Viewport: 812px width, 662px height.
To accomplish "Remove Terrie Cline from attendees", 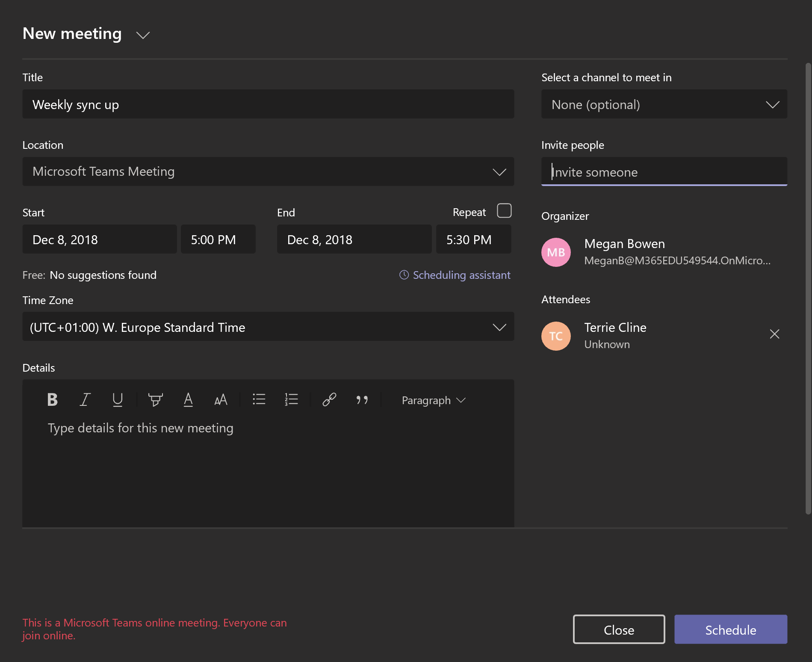I will [x=774, y=334].
